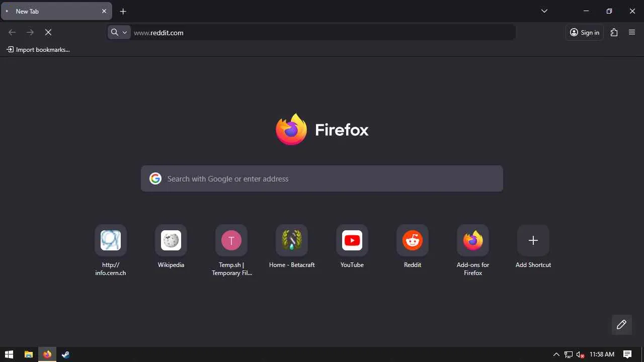Click the Google logo in search box
Image resolution: width=644 pixels, height=362 pixels.
click(155, 178)
